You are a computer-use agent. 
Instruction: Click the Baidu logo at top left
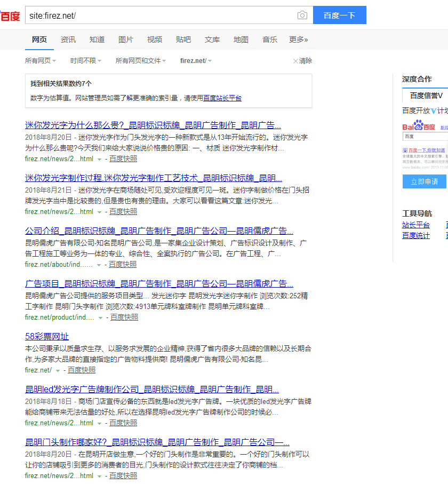(x=10, y=16)
